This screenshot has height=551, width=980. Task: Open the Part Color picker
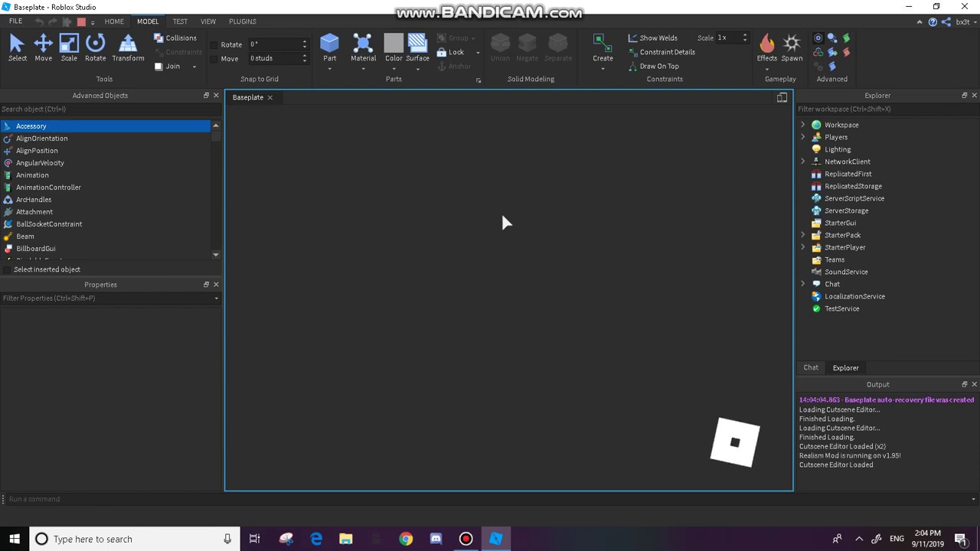[394, 47]
